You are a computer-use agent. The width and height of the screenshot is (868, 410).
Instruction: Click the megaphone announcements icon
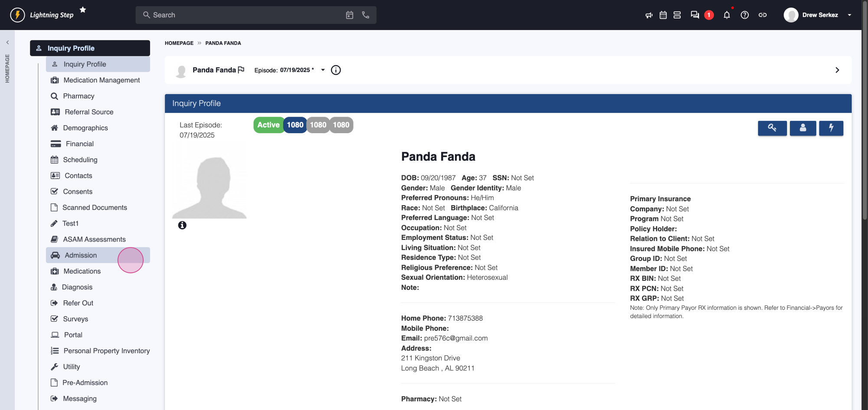(x=649, y=15)
